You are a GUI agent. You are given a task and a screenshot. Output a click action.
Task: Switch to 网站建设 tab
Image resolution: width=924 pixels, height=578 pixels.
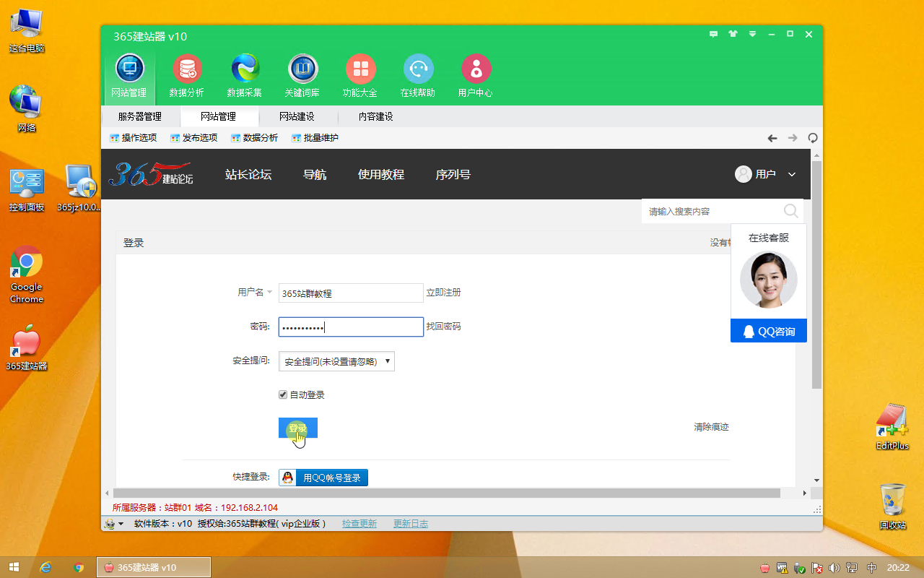pyautogui.click(x=297, y=116)
